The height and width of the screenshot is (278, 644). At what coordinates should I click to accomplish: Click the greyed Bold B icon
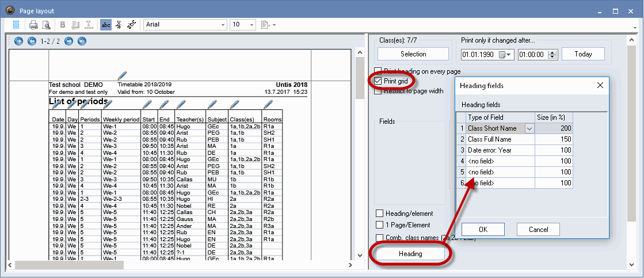pos(63,25)
